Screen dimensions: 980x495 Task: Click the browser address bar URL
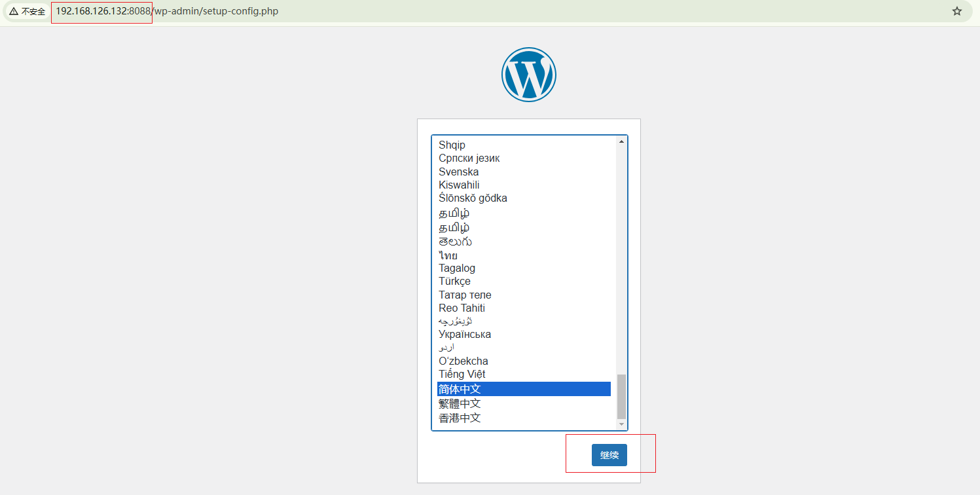[167, 11]
